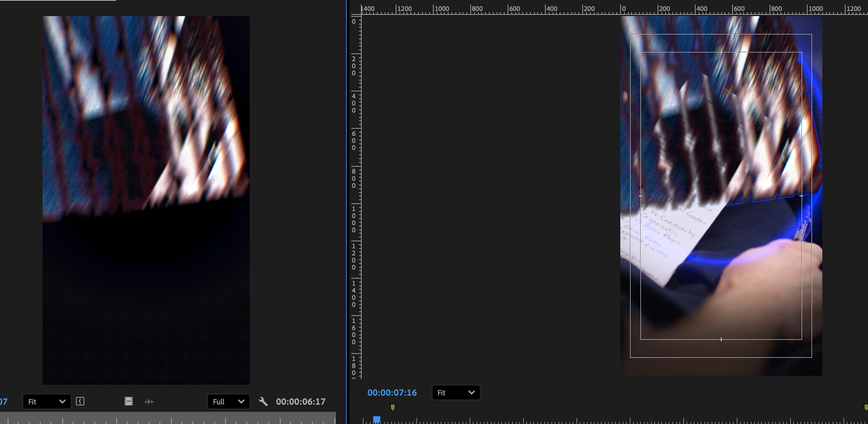
Task: Click the source duration timecode 00:00:06:17
Action: click(300, 401)
